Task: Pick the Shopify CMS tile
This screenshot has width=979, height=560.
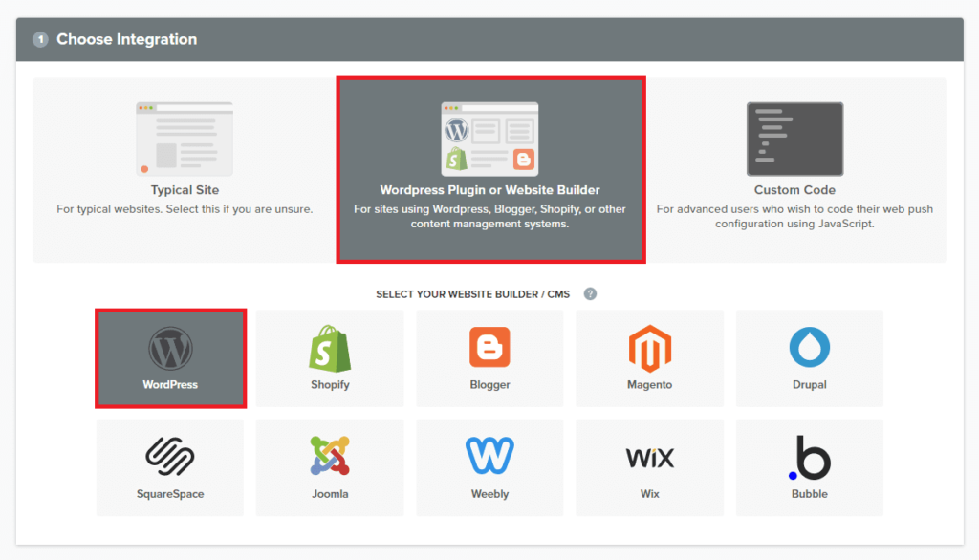Action: coord(330,358)
